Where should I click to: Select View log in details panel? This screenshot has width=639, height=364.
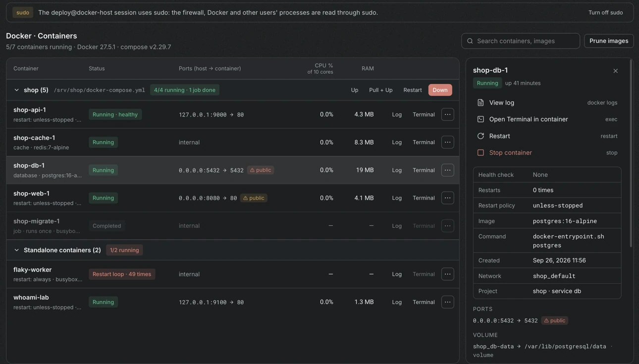coord(547,103)
